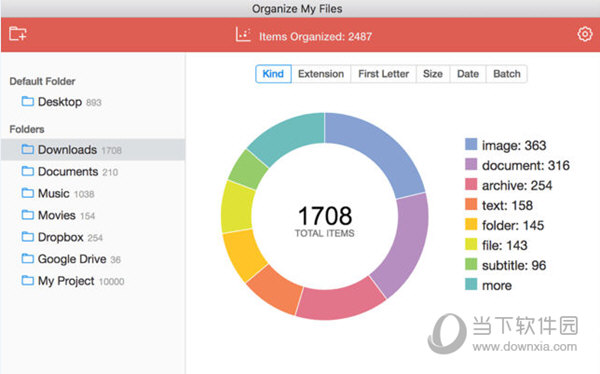Click the 'Items Organized: 2487' text
The image size is (600, 374).
pyautogui.click(x=315, y=37)
